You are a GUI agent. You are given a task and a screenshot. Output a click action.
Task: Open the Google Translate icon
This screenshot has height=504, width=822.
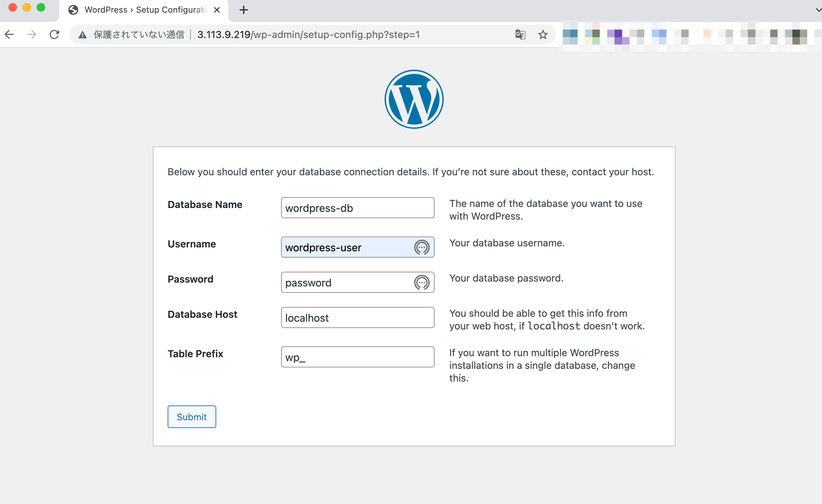tap(521, 34)
